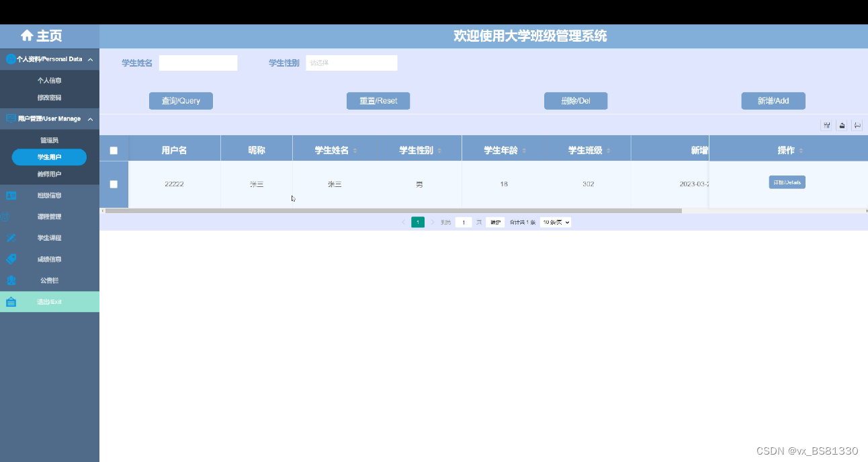
Task: Sort by 学生姓名 column arrows
Action: tap(355, 151)
